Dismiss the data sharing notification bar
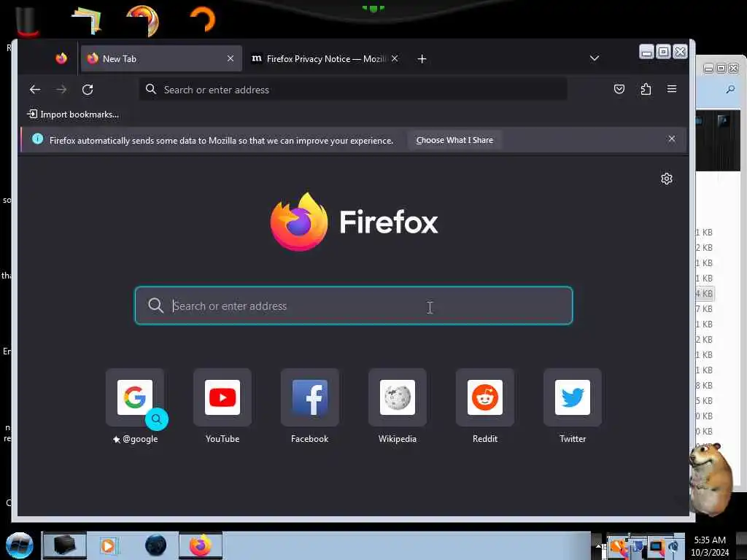Viewport: 747px width, 560px height. 671,139
